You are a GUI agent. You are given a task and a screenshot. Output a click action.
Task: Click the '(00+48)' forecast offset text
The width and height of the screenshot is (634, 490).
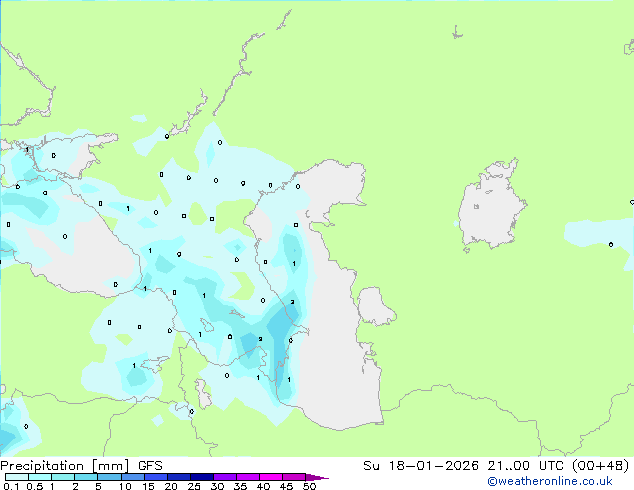(601, 466)
